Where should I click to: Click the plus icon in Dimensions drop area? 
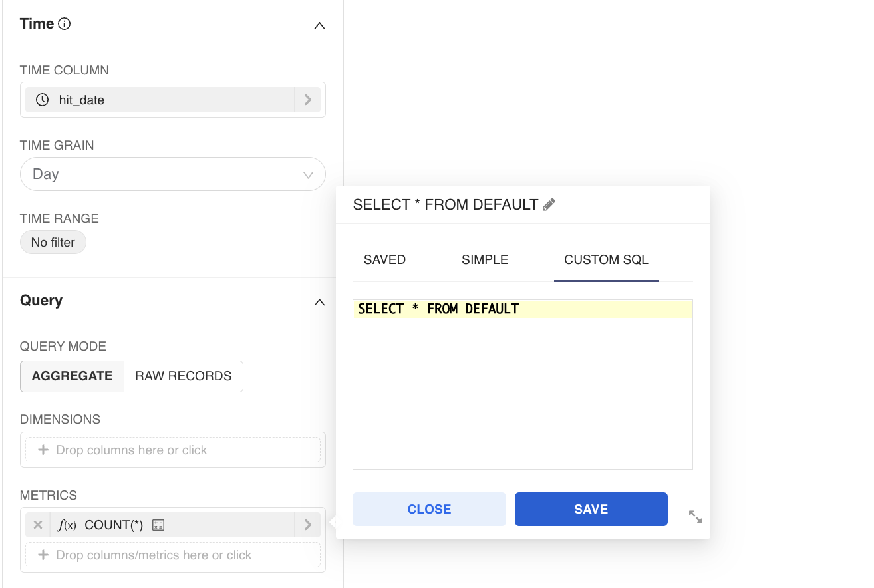[x=43, y=450]
